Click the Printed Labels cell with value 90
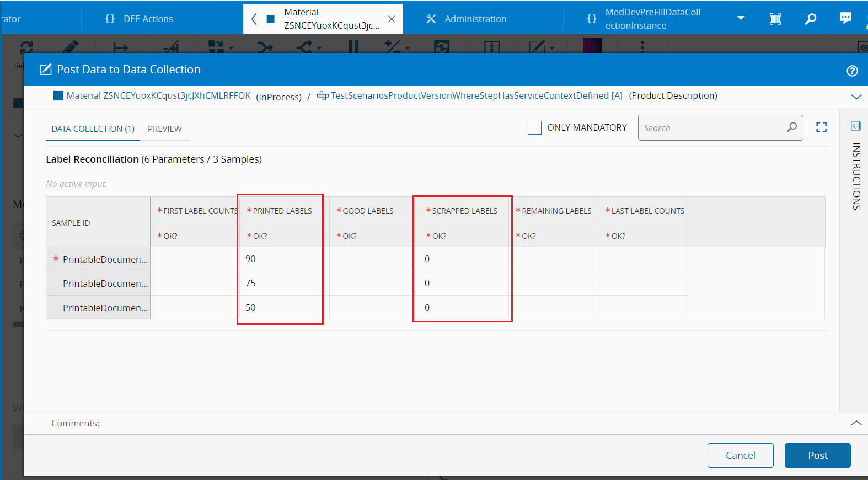Image resolution: width=868 pixels, height=480 pixels. (x=280, y=259)
